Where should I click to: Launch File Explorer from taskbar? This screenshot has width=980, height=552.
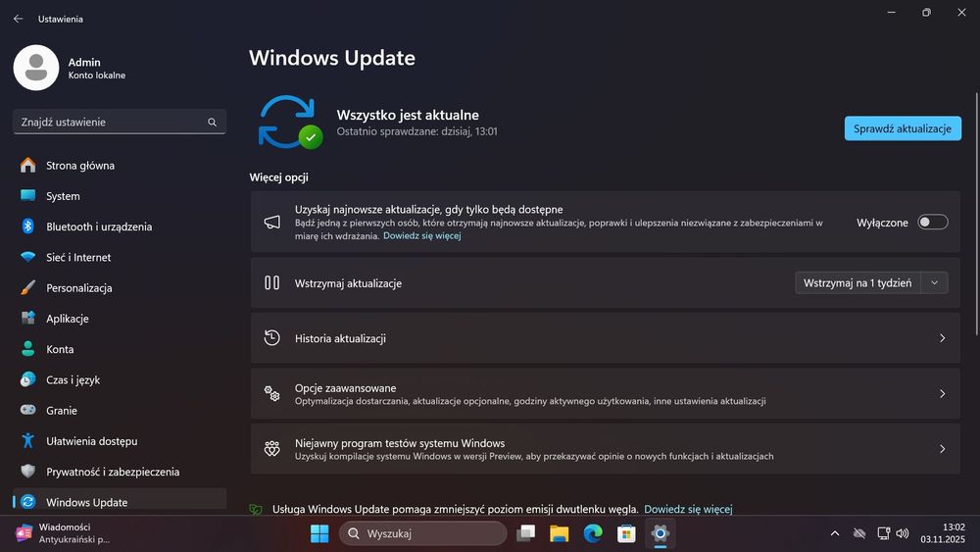(x=560, y=533)
